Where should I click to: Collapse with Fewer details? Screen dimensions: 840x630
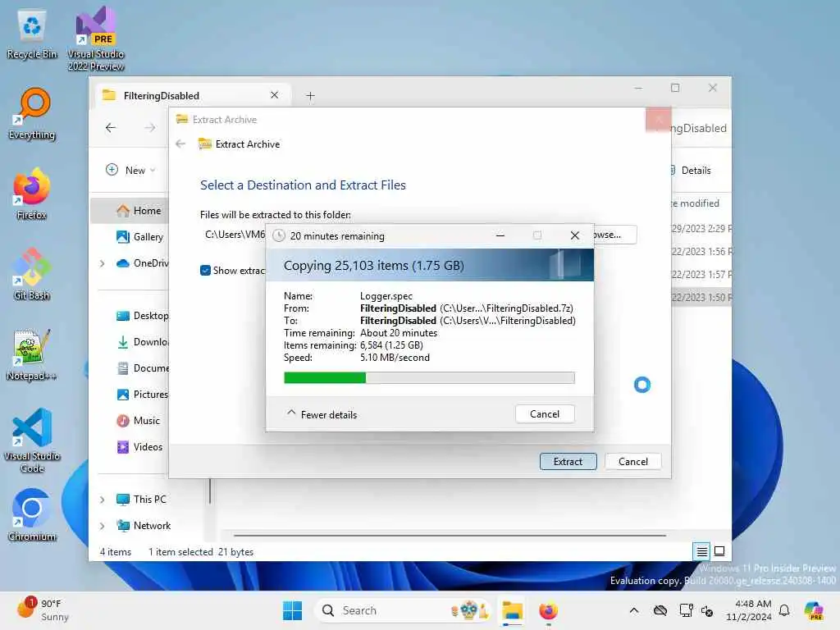[x=322, y=414]
